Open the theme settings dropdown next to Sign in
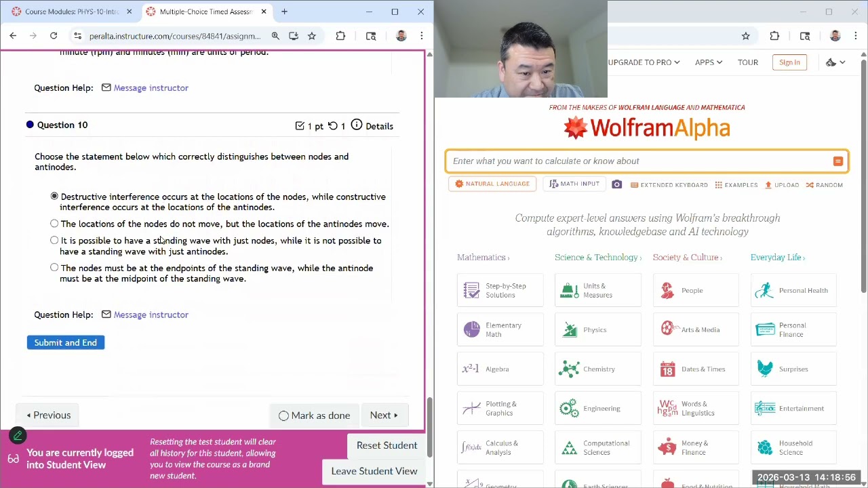The width and height of the screenshot is (868, 488). coord(835,62)
